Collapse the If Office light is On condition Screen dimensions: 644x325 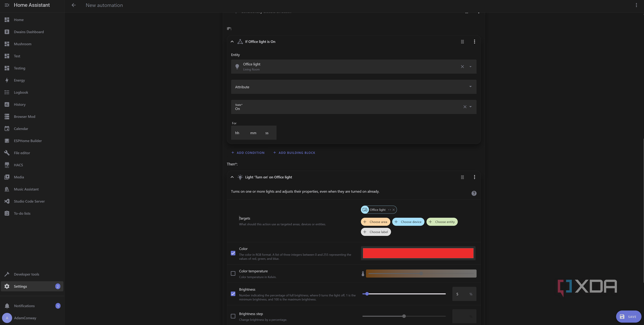tap(232, 42)
